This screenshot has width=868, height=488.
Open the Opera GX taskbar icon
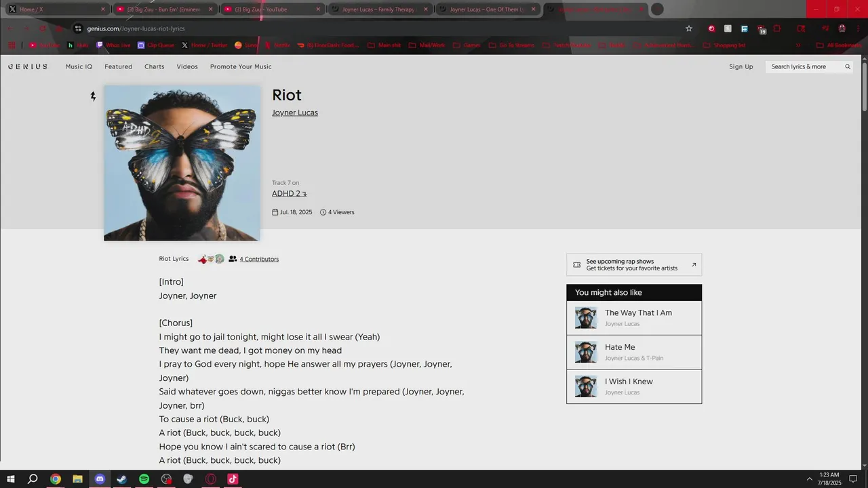(211, 479)
